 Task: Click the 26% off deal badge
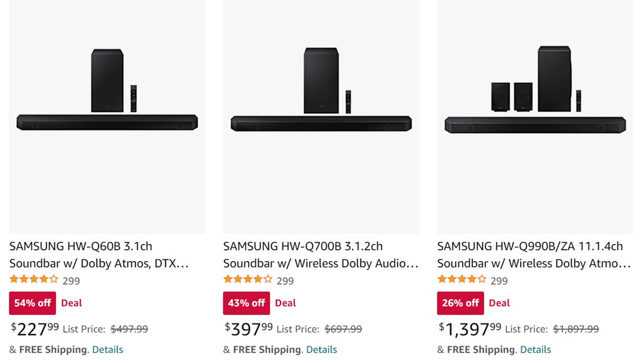point(461,303)
